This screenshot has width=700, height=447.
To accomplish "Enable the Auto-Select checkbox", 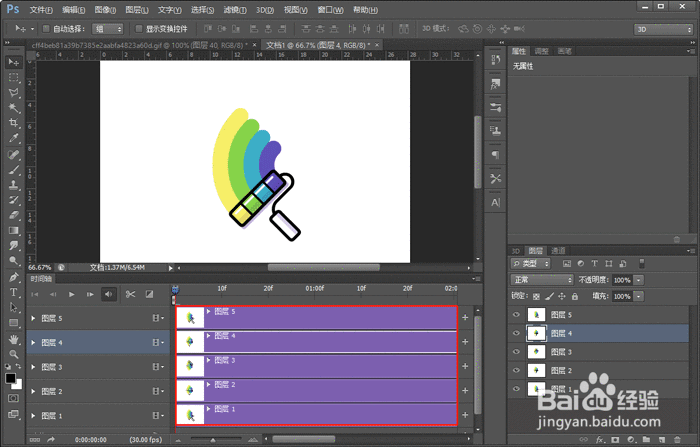I will point(46,29).
